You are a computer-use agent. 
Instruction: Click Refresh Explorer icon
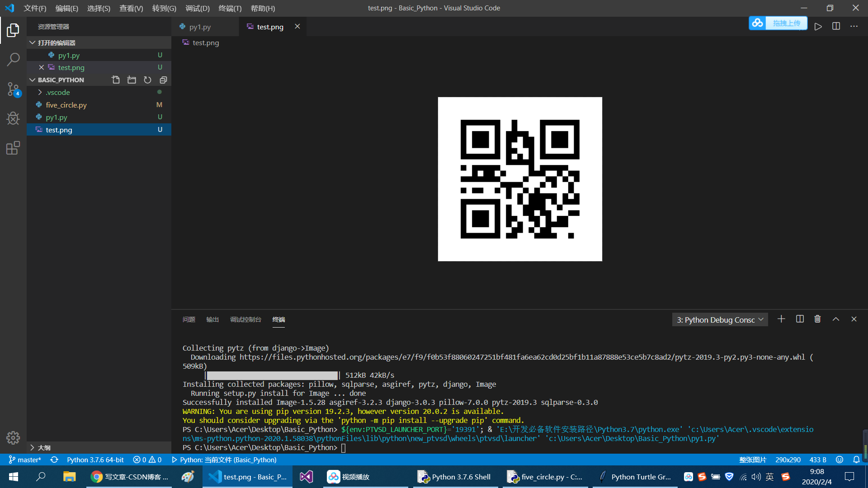147,80
